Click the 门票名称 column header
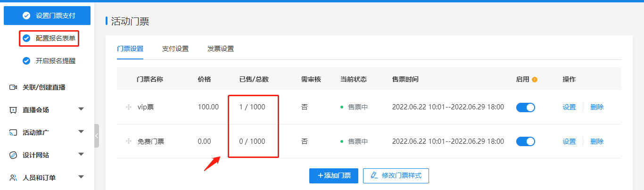 click(x=150, y=79)
